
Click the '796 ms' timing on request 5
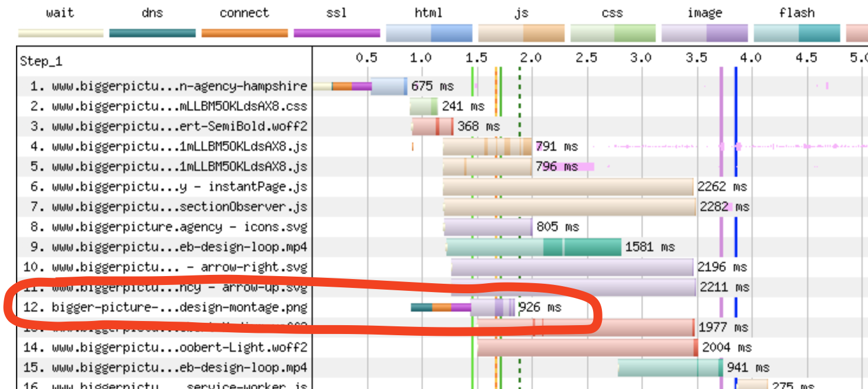557,167
